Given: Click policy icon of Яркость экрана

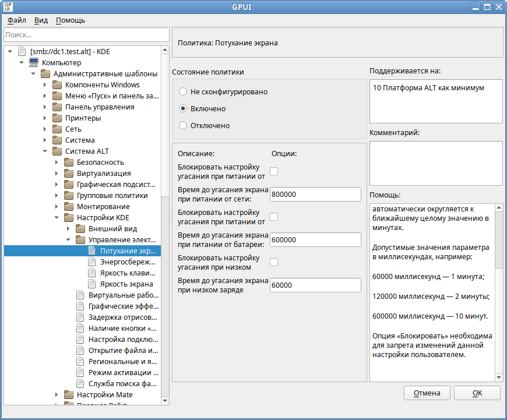Looking at the screenshot, I should click(x=92, y=284).
